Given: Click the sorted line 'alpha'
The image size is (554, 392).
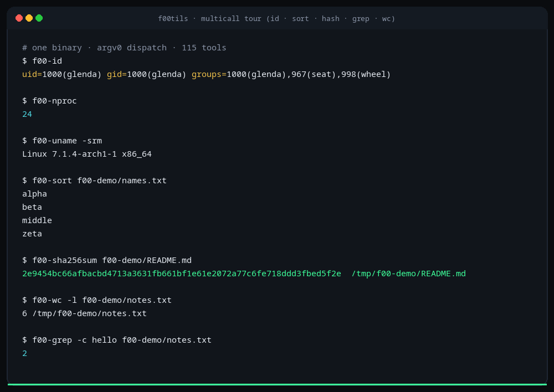Looking at the screenshot, I should point(34,194).
